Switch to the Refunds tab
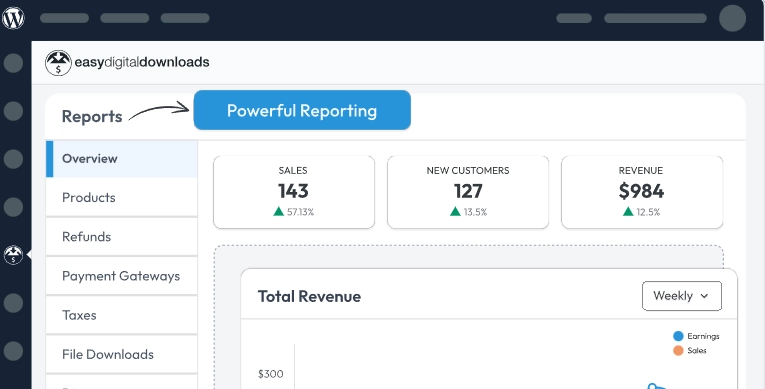 (121, 237)
